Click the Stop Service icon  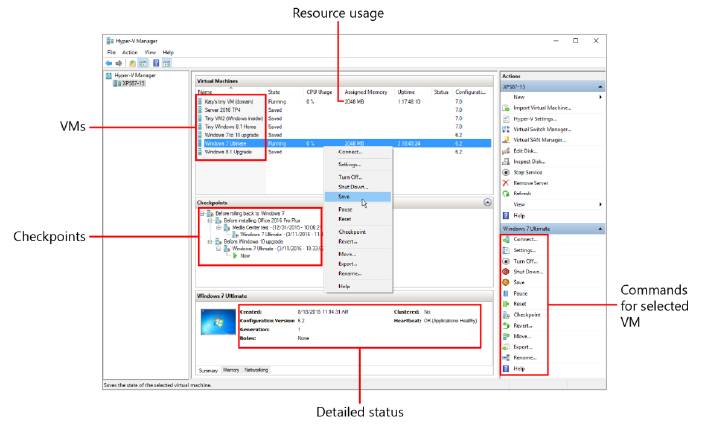507,172
